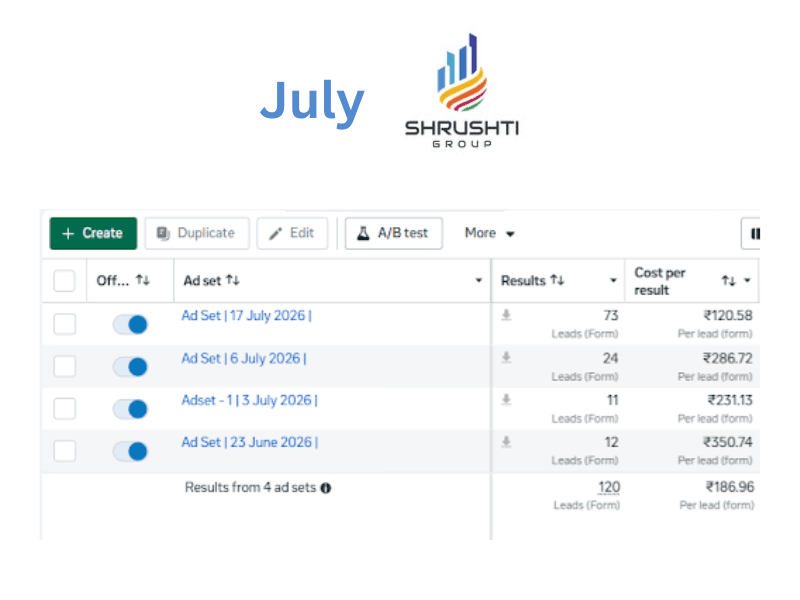Click download icon in 11 leads row
Image resolution: width=800 pixels, height=600 pixels.
point(506,399)
